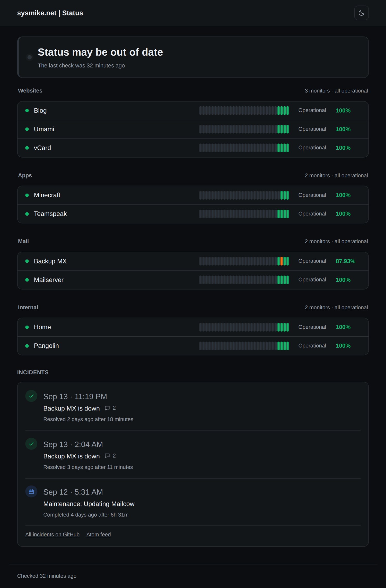Open the Blog monitor row
The width and height of the screenshot is (386, 588).
[x=193, y=110]
